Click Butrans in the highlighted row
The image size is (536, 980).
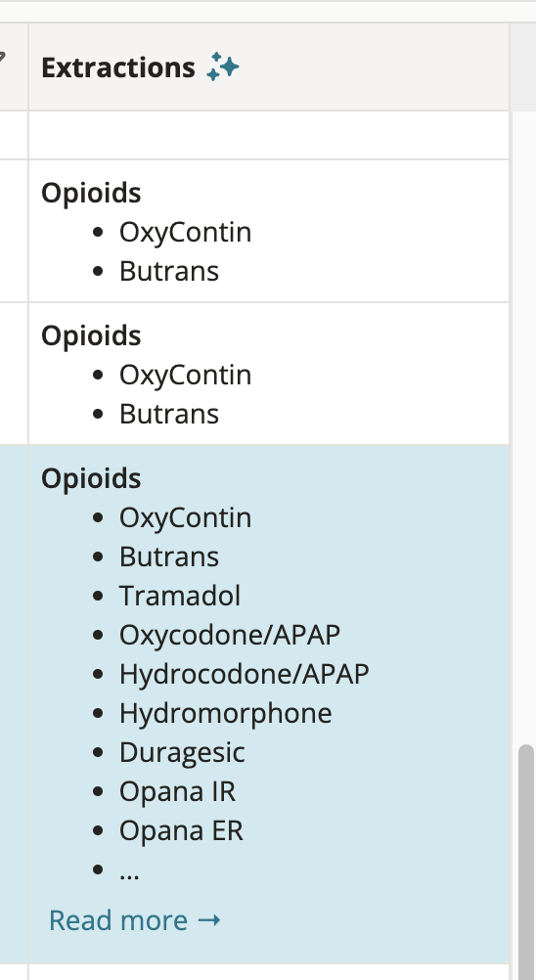(x=169, y=557)
